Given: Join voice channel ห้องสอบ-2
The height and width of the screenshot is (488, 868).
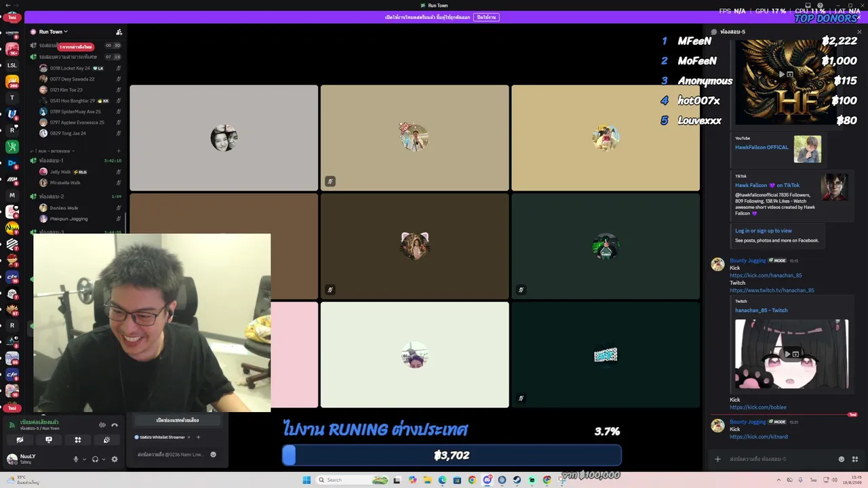Looking at the screenshot, I should 52,197.
